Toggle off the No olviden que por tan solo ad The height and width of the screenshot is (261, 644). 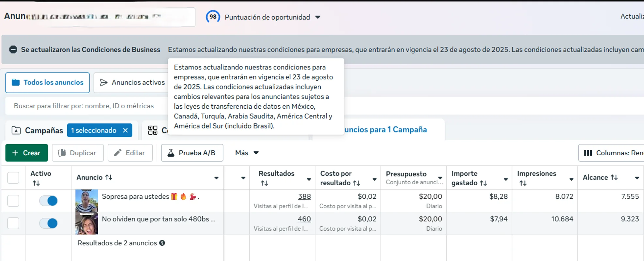point(48,223)
